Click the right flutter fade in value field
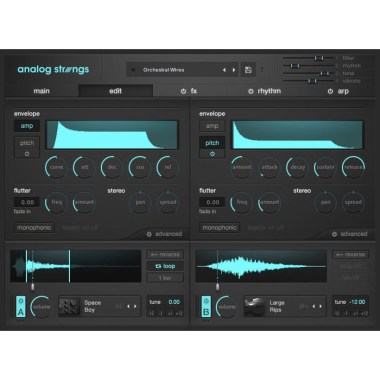 click(x=212, y=202)
